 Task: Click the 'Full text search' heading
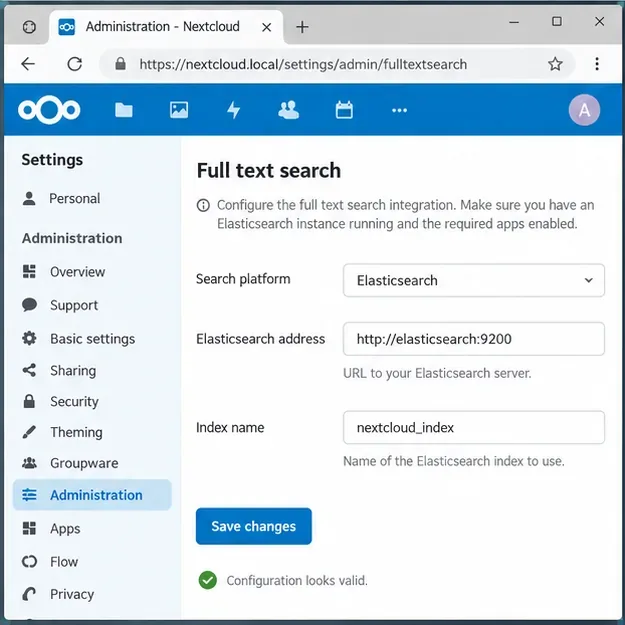(x=269, y=171)
